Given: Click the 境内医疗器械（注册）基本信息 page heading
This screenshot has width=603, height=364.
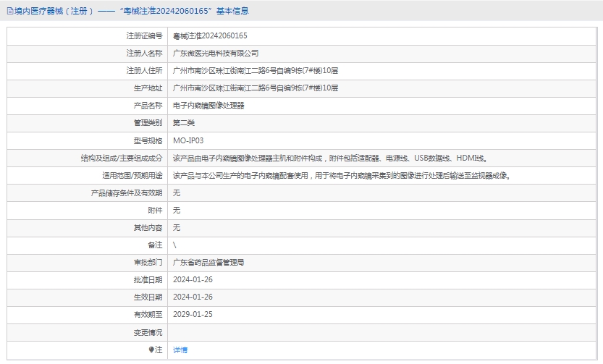Looking at the screenshot, I should tap(132, 11).
